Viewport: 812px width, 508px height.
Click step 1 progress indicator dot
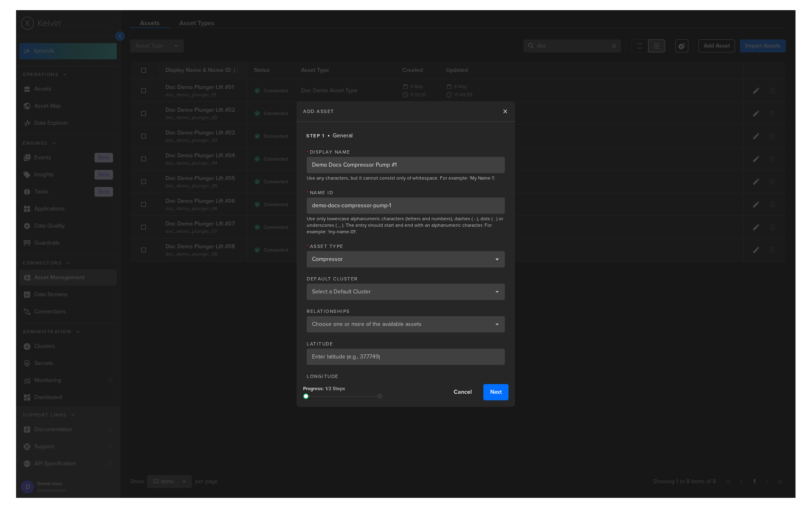(306, 396)
